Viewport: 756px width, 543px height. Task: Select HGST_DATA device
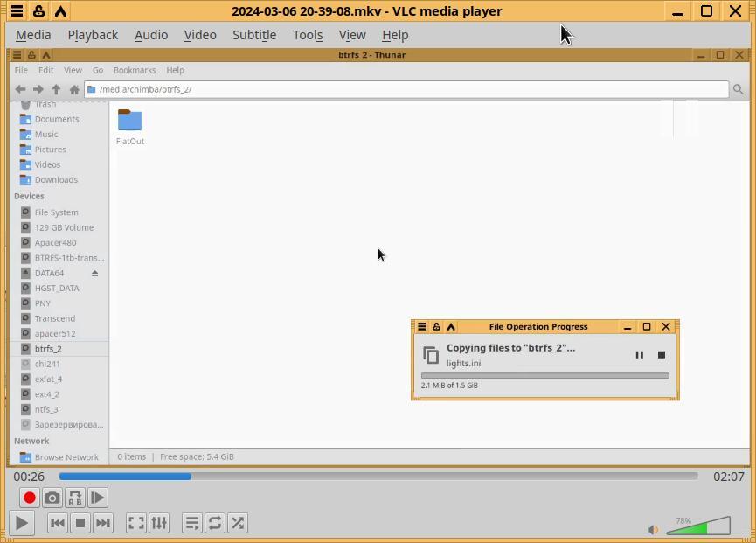click(x=57, y=288)
